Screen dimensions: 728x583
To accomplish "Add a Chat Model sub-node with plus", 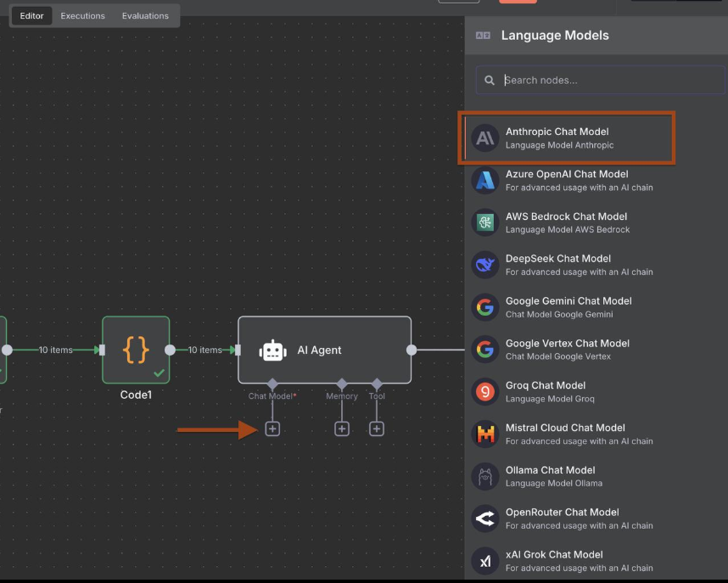I will [272, 429].
